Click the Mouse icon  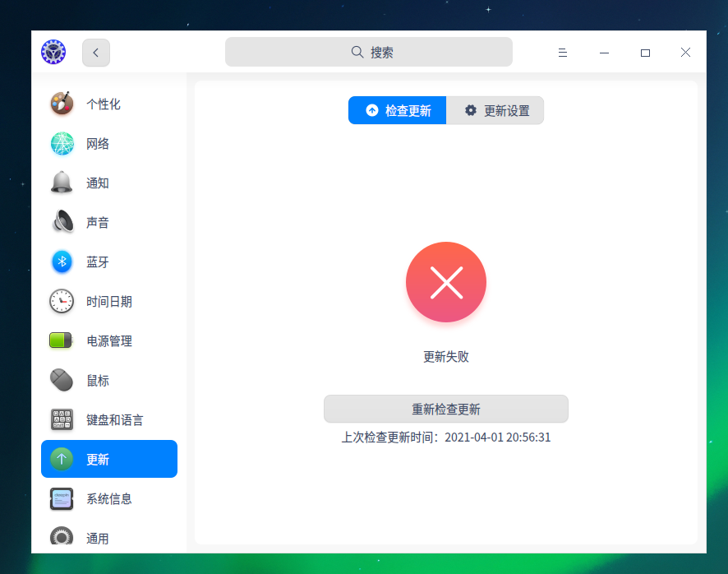point(62,380)
